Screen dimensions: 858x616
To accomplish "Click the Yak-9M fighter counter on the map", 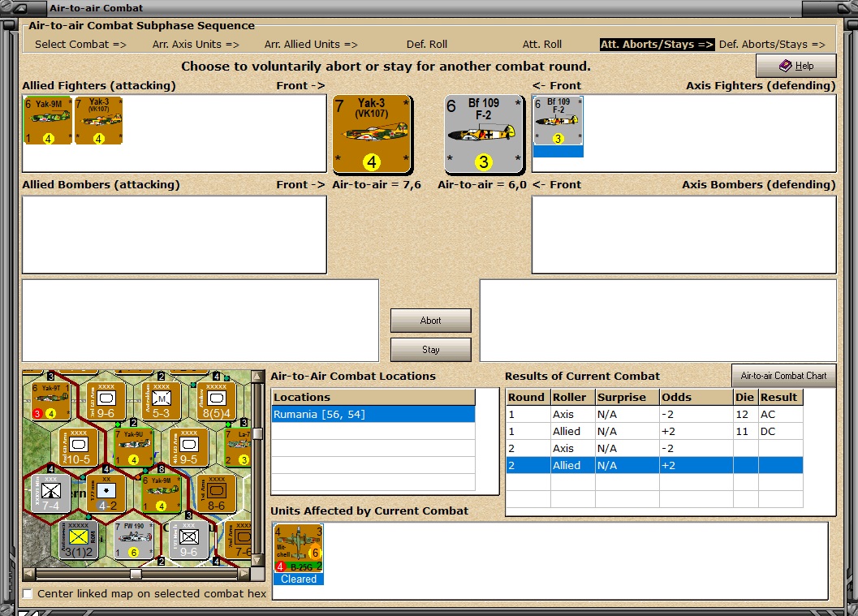I will pos(161,493).
